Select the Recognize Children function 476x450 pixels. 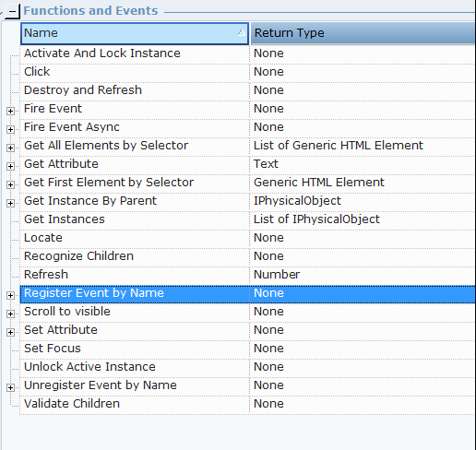[x=247, y=256]
